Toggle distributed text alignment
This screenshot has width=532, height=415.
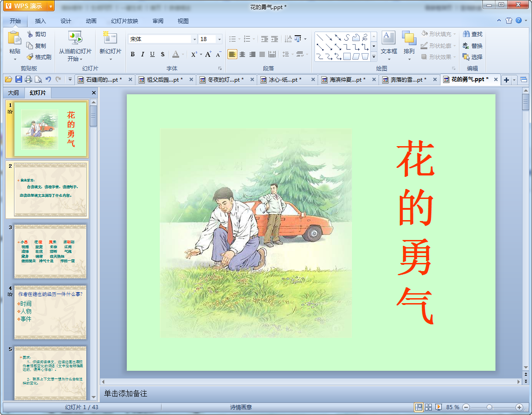(272, 54)
